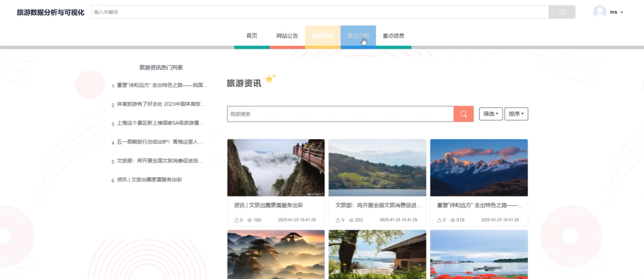Click the eye views icon showing 180
Image resolution: width=644 pixels, height=279 pixels.
tap(250, 220)
